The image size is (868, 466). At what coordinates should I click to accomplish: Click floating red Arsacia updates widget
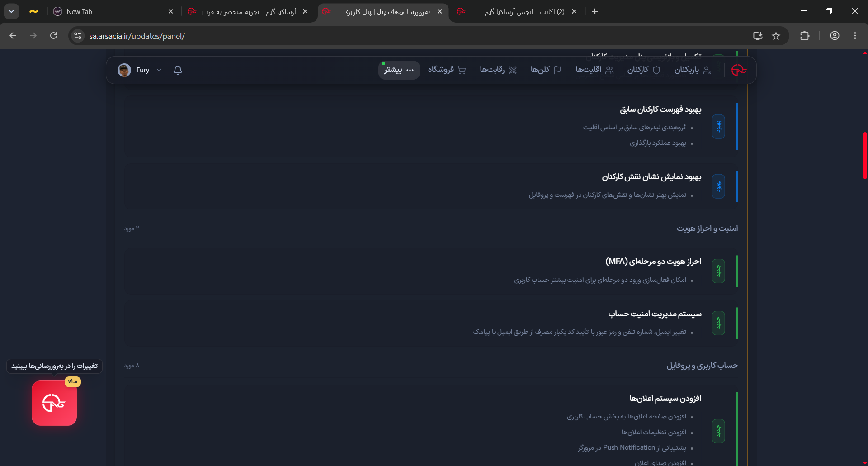coord(54,403)
